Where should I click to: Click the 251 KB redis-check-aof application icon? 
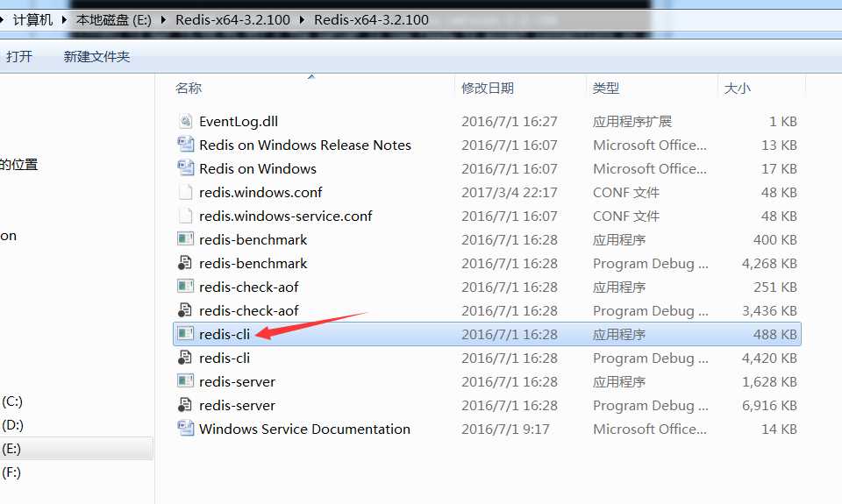[185, 287]
